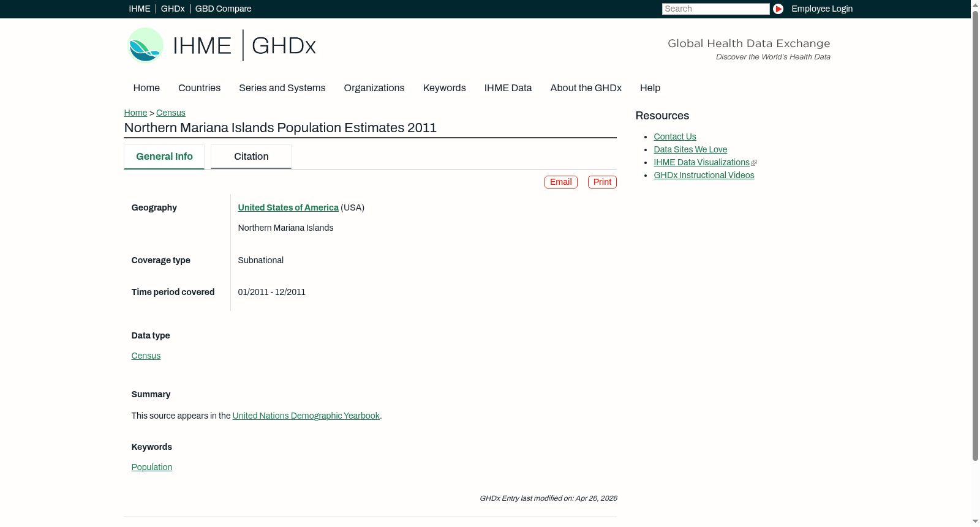Click the scrollbar up arrow
Image resolution: width=980 pixels, height=527 pixels.
[x=975, y=4]
